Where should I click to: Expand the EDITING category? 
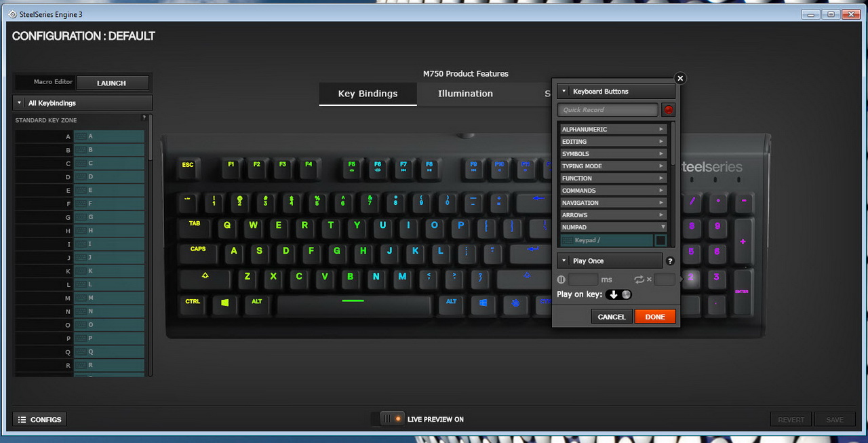[x=613, y=142]
